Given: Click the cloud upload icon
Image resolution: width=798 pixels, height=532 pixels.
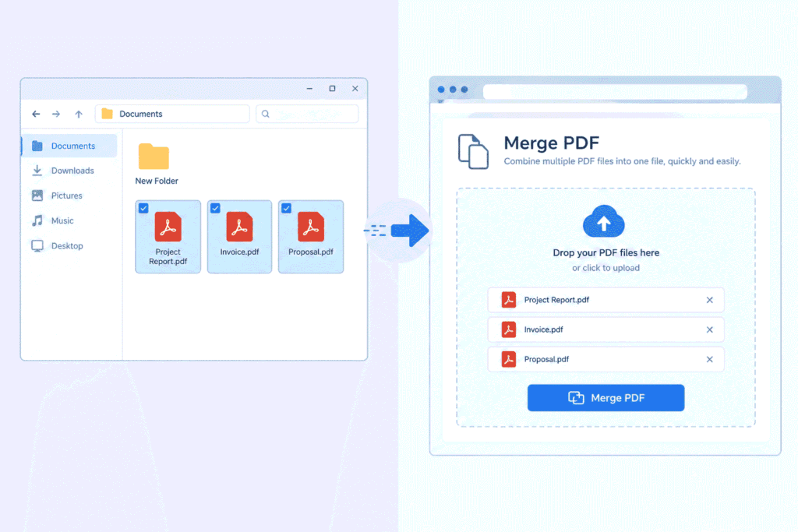Looking at the screenshot, I should point(604,222).
